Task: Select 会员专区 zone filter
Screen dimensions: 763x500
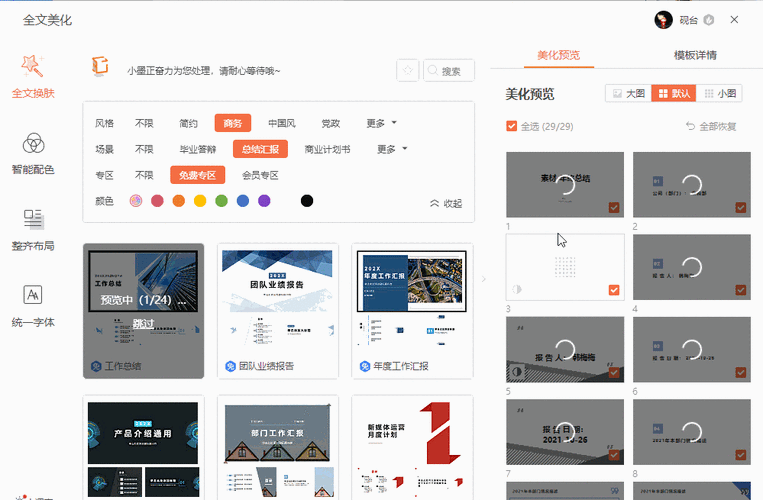Action: [260, 175]
